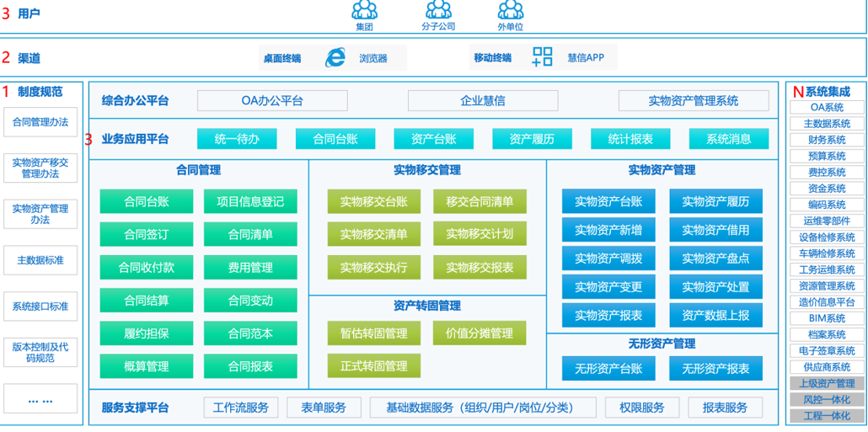Select the 工作流服务 service box
This screenshot has width=868, height=432.
(x=240, y=408)
